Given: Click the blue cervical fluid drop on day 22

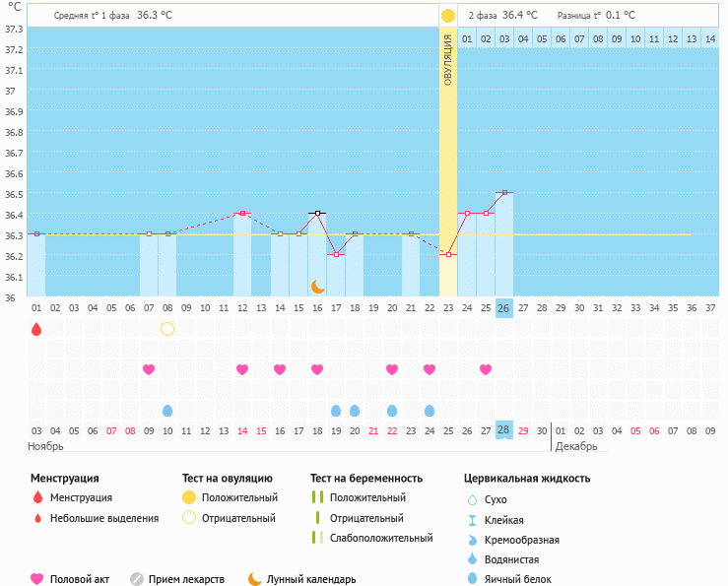Looking at the screenshot, I should (430, 410).
